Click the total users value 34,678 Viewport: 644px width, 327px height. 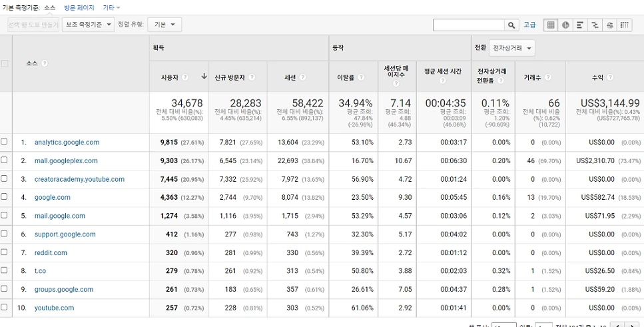click(187, 103)
